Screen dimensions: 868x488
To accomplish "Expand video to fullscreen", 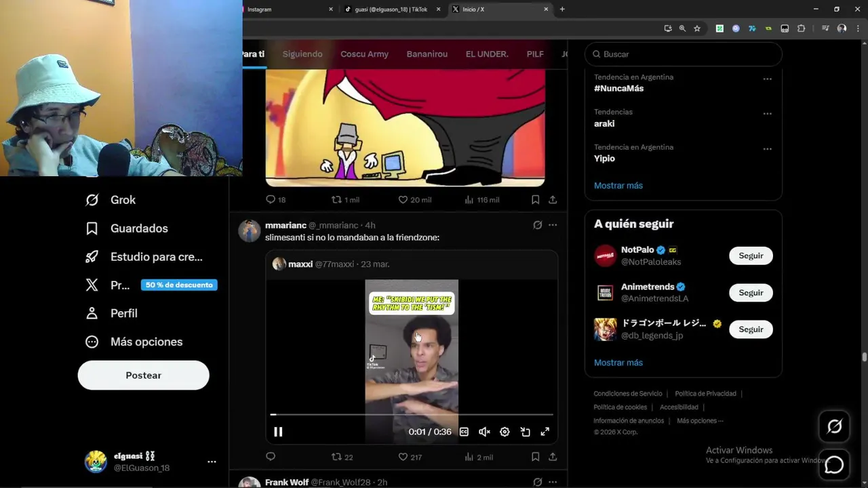I will 545,432.
